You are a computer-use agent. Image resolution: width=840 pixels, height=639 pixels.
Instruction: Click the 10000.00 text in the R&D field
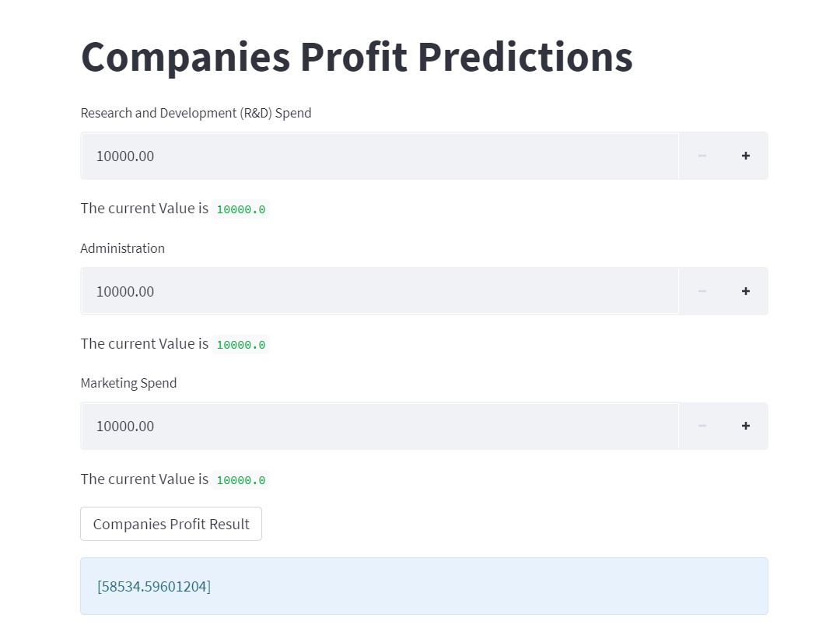(x=125, y=156)
